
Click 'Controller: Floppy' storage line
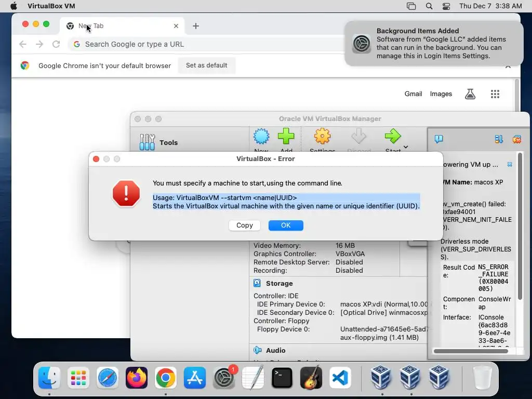[x=281, y=321]
